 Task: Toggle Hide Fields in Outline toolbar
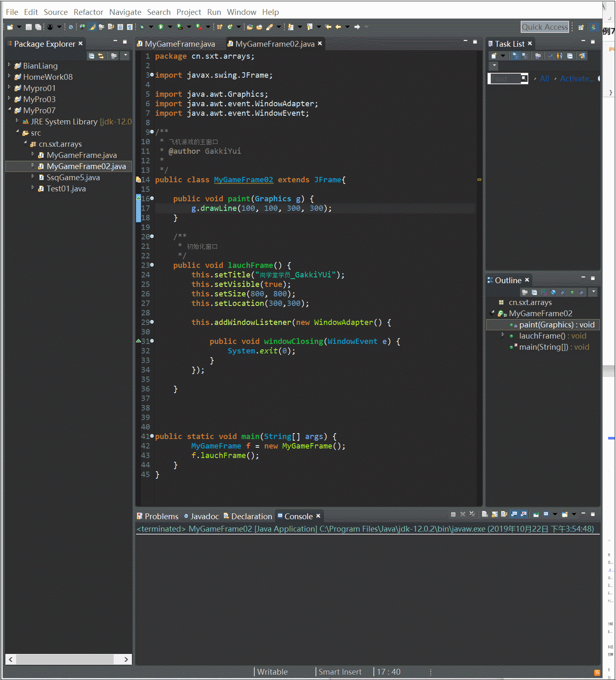tap(553, 292)
